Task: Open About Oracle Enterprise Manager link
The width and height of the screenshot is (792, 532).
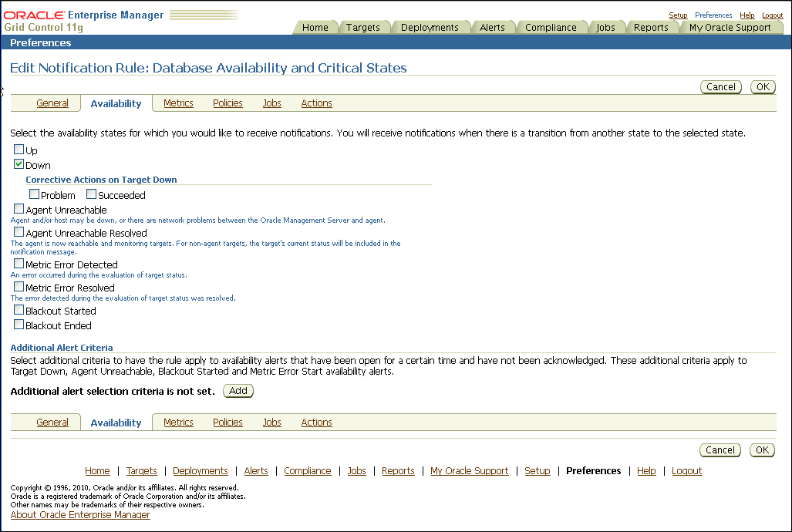Action: point(80,515)
